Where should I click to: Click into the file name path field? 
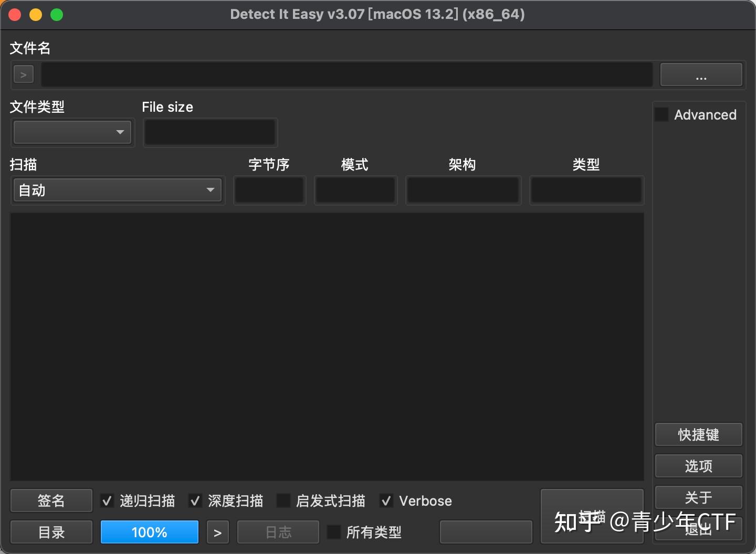pyautogui.click(x=347, y=74)
